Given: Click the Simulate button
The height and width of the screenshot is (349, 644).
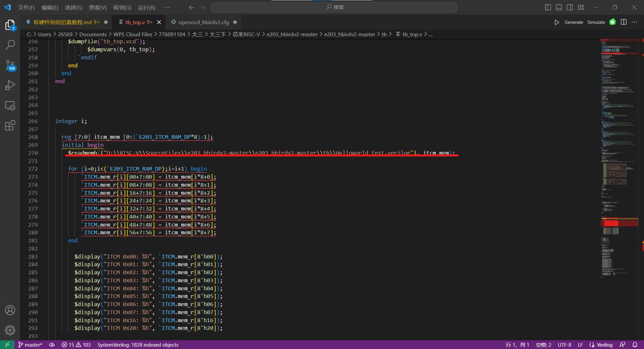Looking at the screenshot, I should 596,22.
